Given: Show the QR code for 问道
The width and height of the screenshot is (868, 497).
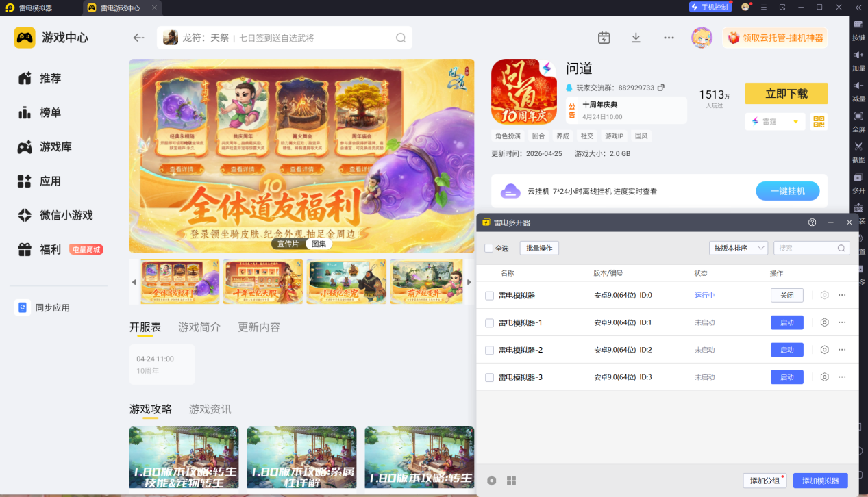Looking at the screenshot, I should coord(819,121).
